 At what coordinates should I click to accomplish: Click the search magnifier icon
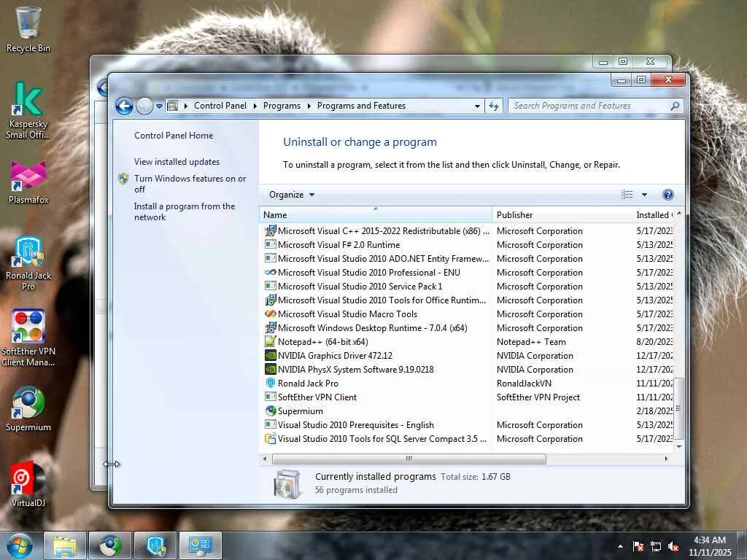point(675,106)
